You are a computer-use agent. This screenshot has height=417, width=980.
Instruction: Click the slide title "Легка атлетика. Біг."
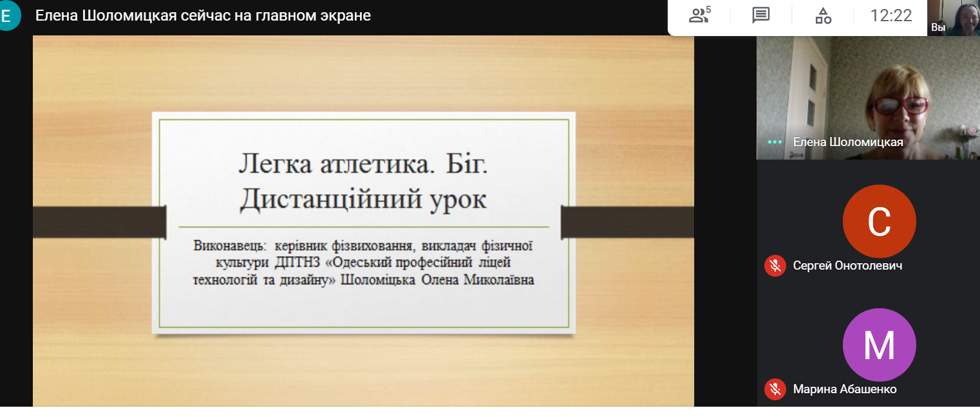click(363, 164)
